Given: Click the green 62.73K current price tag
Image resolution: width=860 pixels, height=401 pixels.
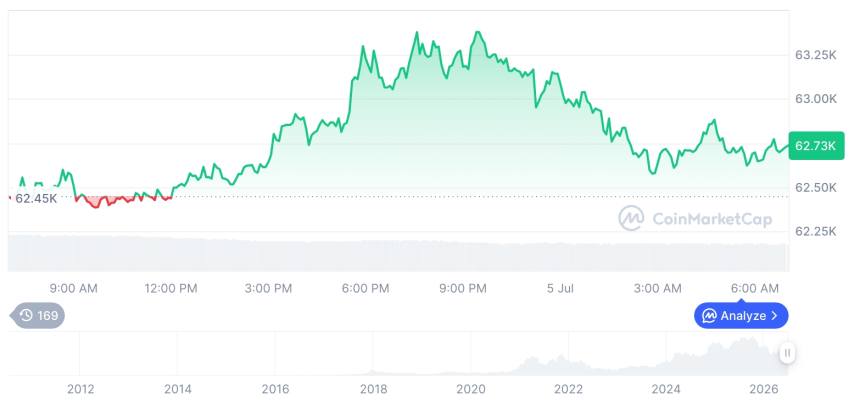Looking at the screenshot, I should coord(816,146).
